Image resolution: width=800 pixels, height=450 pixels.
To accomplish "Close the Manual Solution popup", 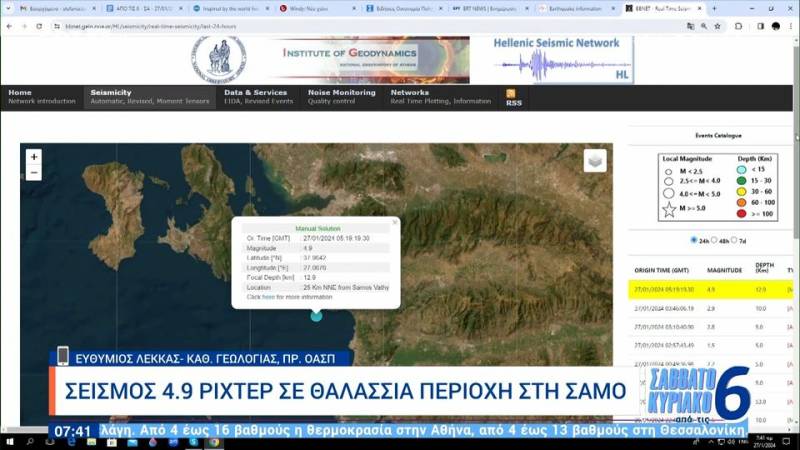I will pos(394,222).
